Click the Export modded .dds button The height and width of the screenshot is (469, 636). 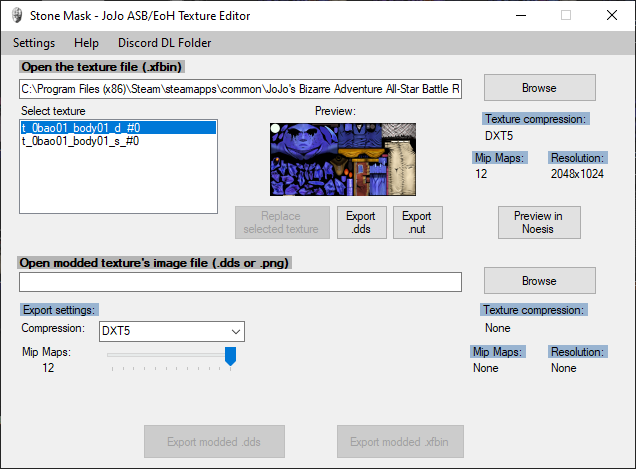coord(214,441)
